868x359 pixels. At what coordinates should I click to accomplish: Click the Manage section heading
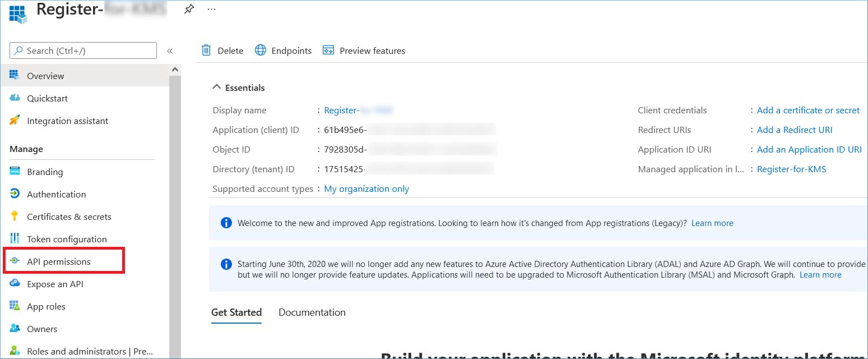pyautogui.click(x=26, y=149)
